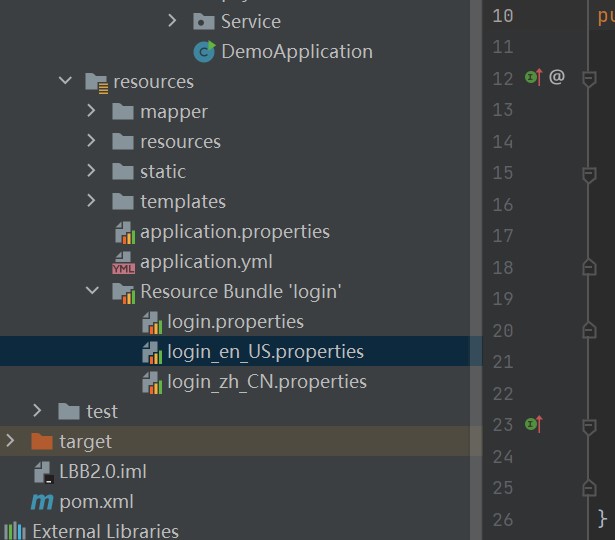Click the mapper folder icon
The width and height of the screenshot is (615, 540).
tap(123, 112)
